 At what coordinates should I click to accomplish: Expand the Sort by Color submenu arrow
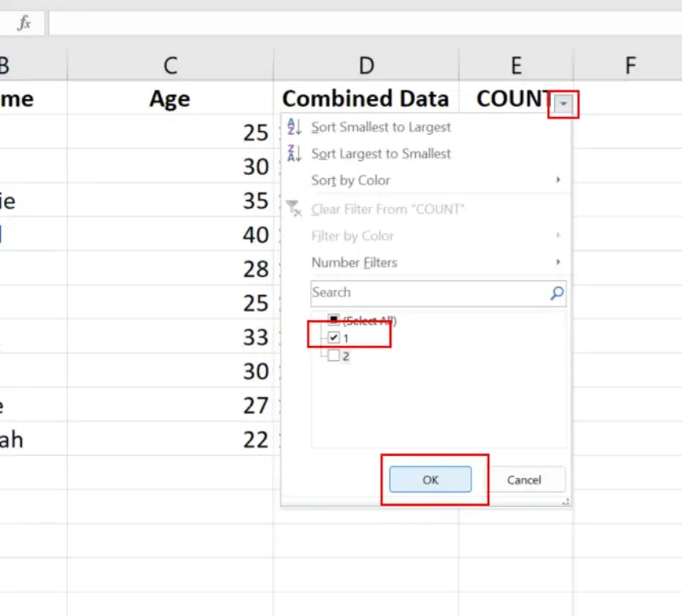tap(558, 181)
